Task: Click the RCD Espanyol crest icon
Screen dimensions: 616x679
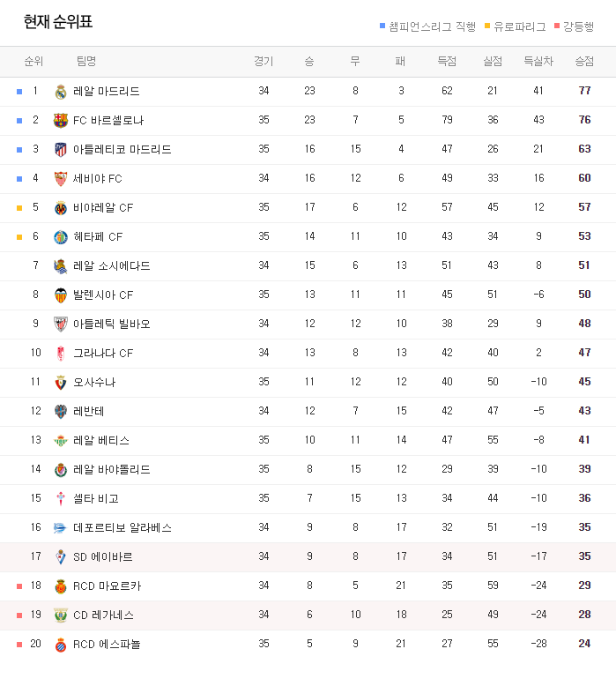Action: pyautogui.click(x=61, y=645)
